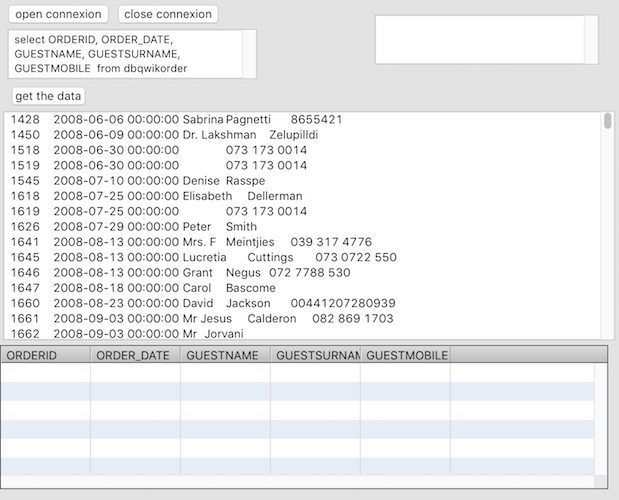Click the open connexion button
This screenshot has height=500, width=619.
(x=60, y=14)
